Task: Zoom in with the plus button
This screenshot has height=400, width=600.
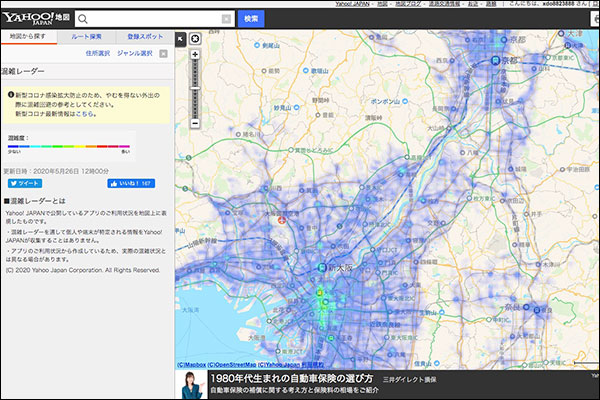Action: pyautogui.click(x=194, y=54)
